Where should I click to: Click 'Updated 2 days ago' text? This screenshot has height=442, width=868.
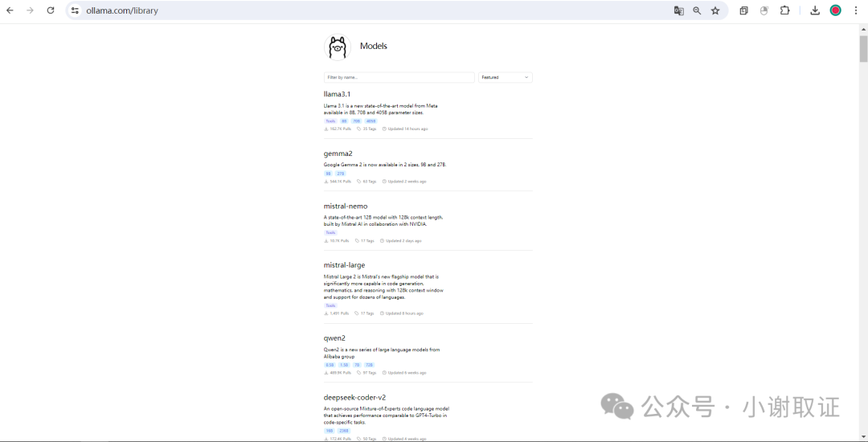(x=401, y=241)
